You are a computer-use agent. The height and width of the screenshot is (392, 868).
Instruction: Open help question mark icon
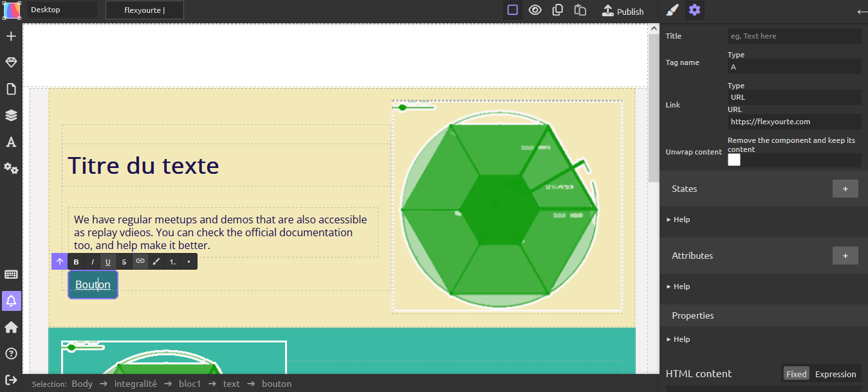tap(11, 353)
